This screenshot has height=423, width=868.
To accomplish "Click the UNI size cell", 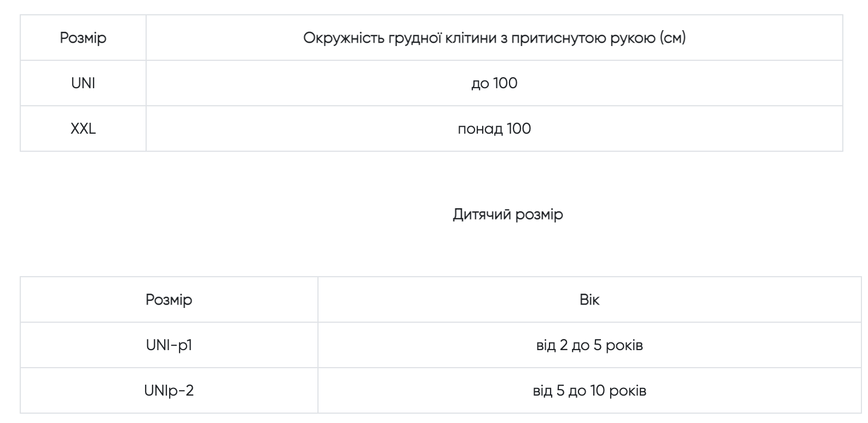I will (83, 83).
